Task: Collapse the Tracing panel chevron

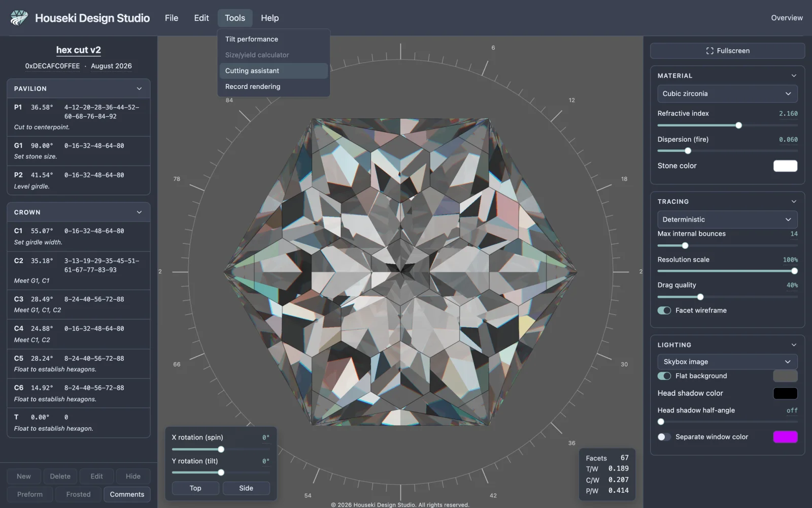Action: [794, 202]
